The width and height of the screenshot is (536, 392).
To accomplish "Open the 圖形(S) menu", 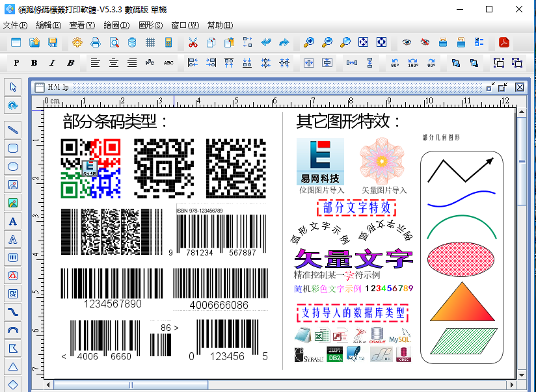I will (151, 25).
